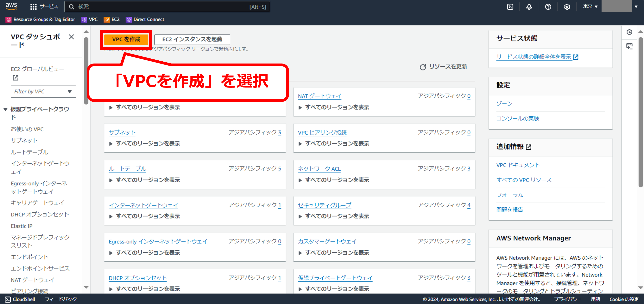Open the インターネットゲートウェイ card link
The width and height of the screenshot is (644, 304).
(143, 205)
